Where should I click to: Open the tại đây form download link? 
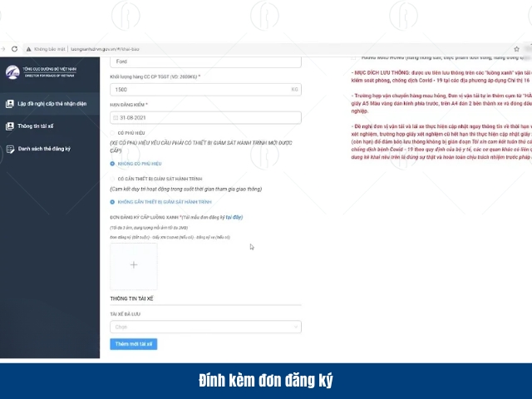tap(234, 217)
